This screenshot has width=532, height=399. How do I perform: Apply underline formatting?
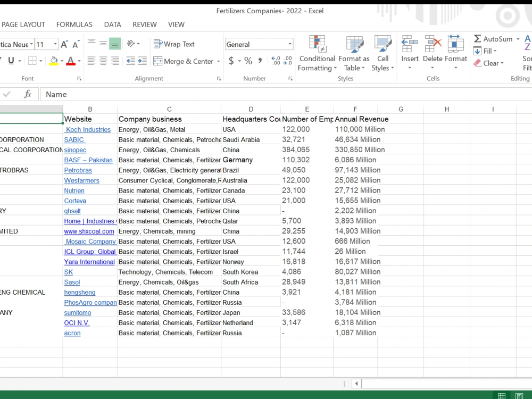[11, 61]
